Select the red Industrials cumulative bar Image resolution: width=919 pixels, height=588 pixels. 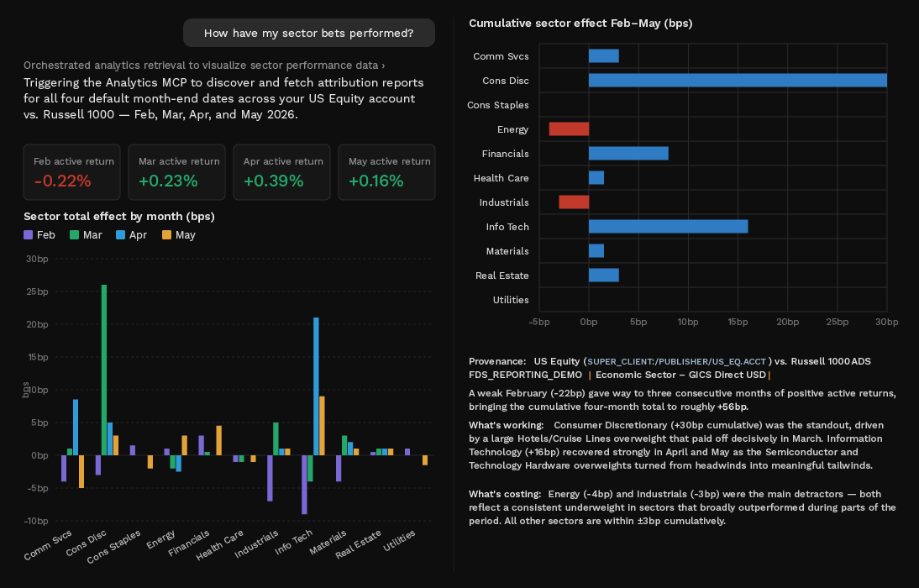574,202
